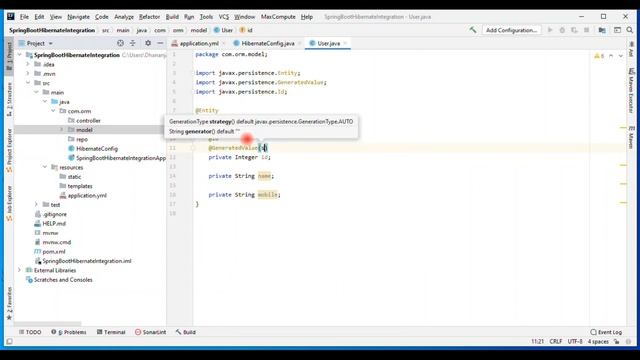Go to next highlighted error arrow
The image size is (640, 360).
pyautogui.click(x=621, y=56)
